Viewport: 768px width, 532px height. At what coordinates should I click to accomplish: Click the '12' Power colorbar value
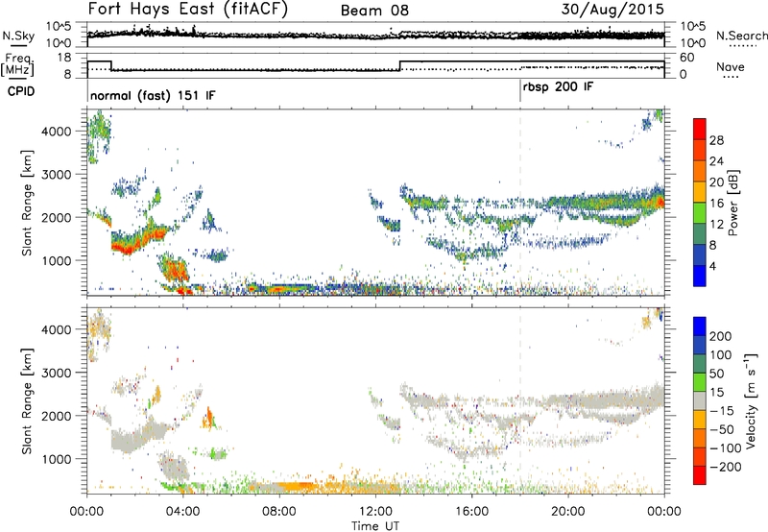(x=716, y=225)
